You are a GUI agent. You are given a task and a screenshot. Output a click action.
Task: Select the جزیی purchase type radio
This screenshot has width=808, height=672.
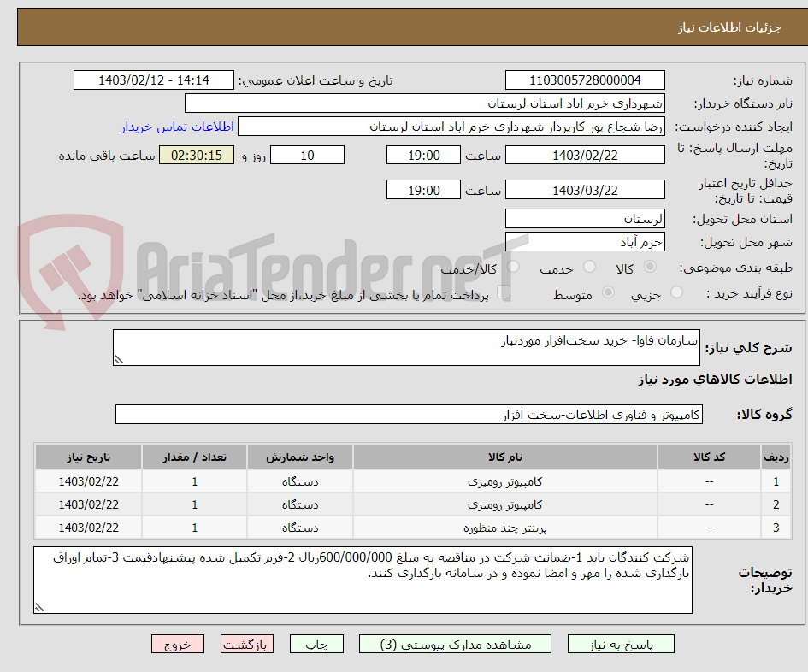click(x=676, y=292)
